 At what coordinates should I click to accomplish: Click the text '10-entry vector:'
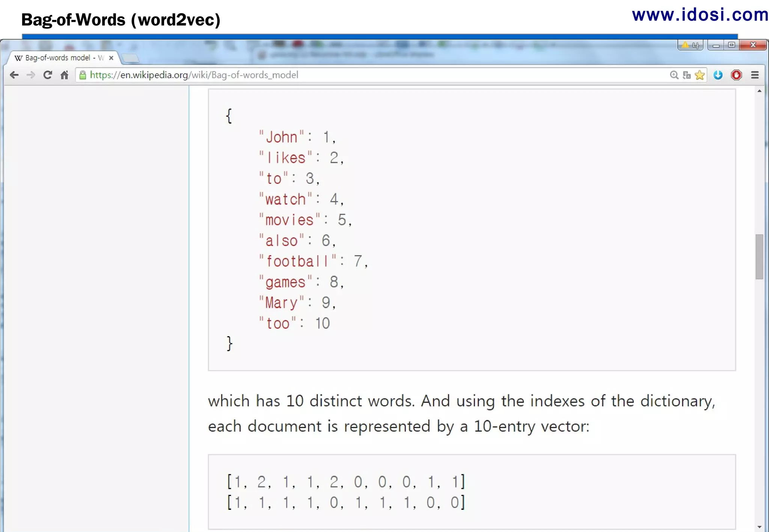point(531,427)
